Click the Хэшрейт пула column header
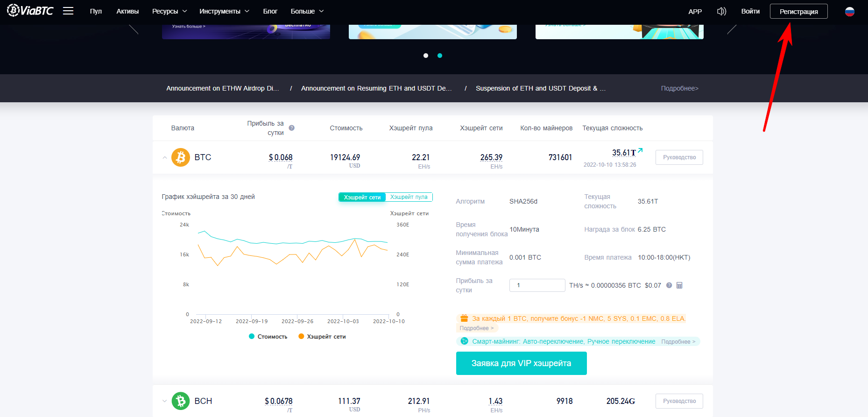 pos(411,128)
